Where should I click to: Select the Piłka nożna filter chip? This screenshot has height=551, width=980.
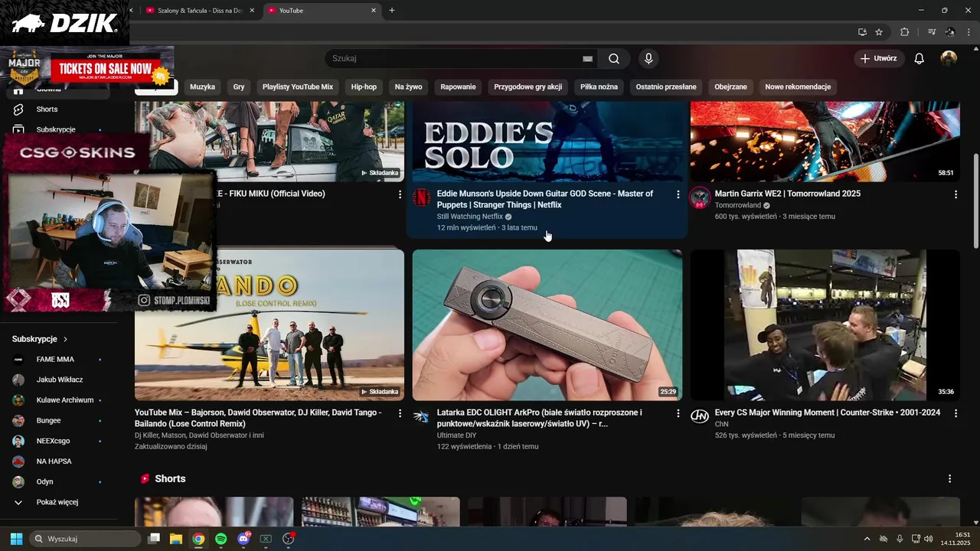coord(599,86)
